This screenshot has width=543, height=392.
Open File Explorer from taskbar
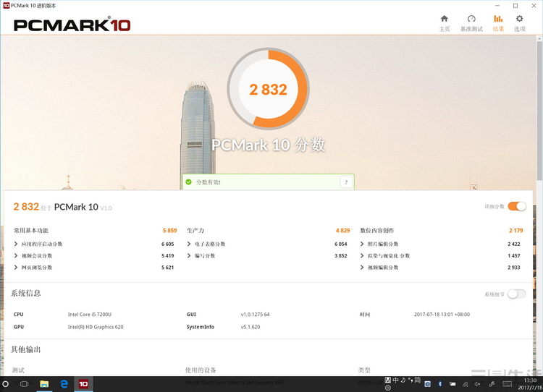pyautogui.click(x=44, y=384)
